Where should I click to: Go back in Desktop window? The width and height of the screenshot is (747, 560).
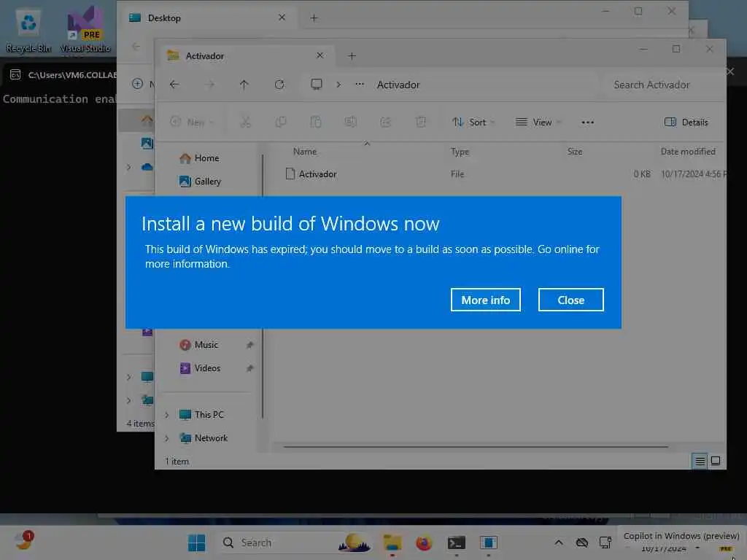coord(136,46)
